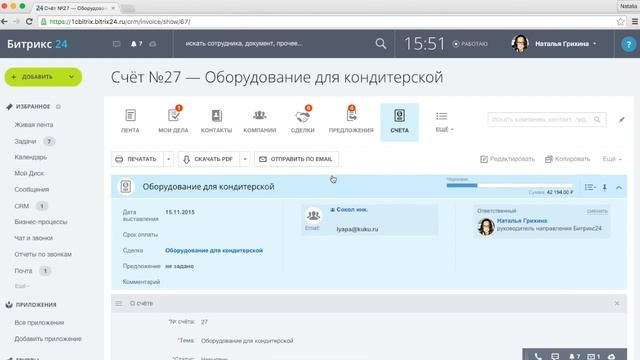Image resolution: width=640 pixels, height=360 pixels.
Task: Open the Печатать dropdown arrow
Action: coord(169,159)
